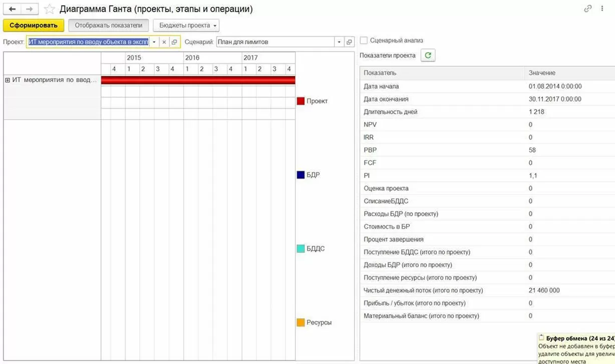Click the value 1 218

[x=536, y=112]
